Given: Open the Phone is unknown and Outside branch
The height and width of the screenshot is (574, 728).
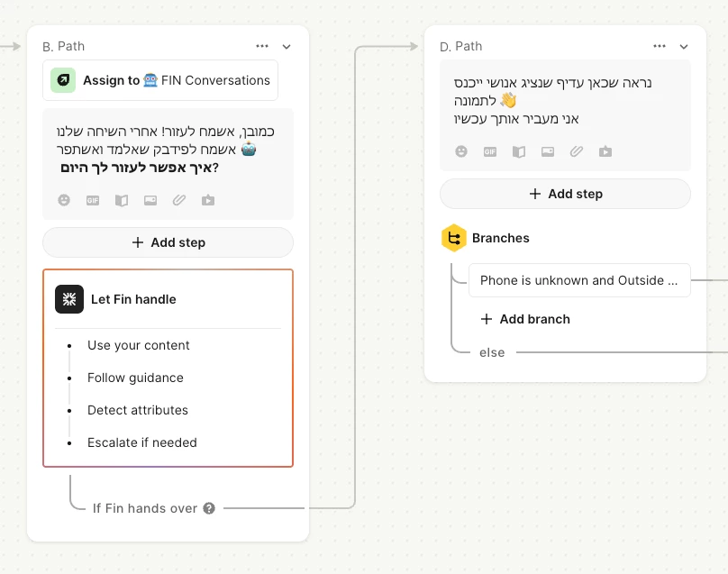Looking at the screenshot, I should coord(579,280).
